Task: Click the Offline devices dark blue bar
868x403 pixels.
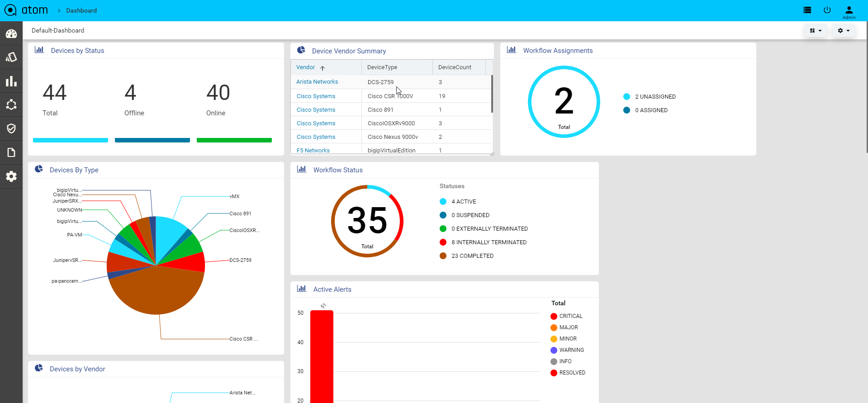Action: coord(152,140)
